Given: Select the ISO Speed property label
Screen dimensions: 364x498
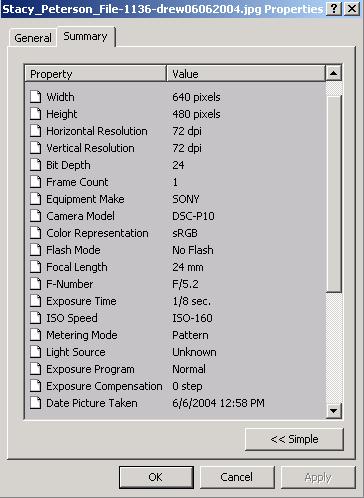Looking at the screenshot, I should pos(72,318).
